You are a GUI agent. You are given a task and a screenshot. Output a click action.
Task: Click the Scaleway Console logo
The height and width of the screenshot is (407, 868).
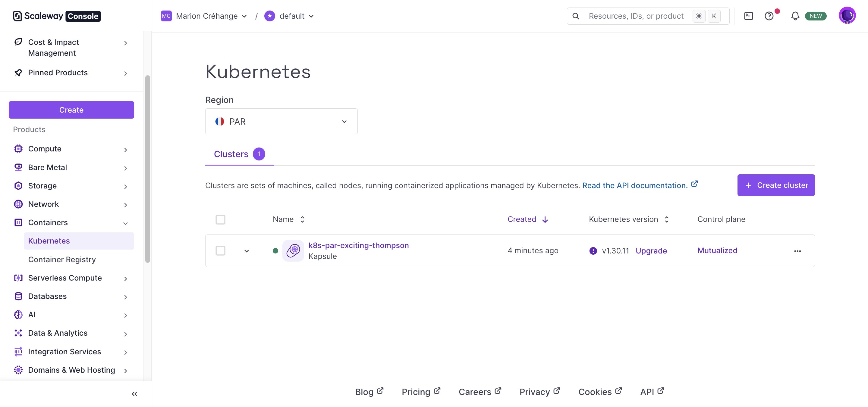click(x=57, y=16)
